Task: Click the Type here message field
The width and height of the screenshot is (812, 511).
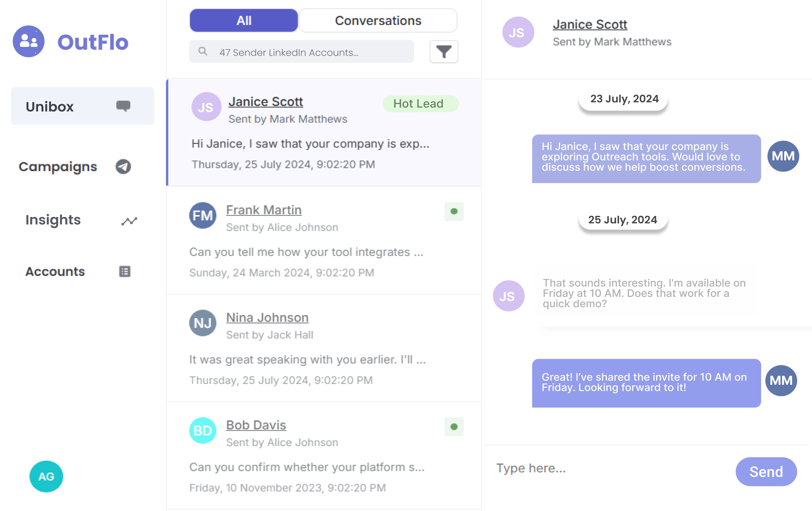Action: (x=573, y=468)
